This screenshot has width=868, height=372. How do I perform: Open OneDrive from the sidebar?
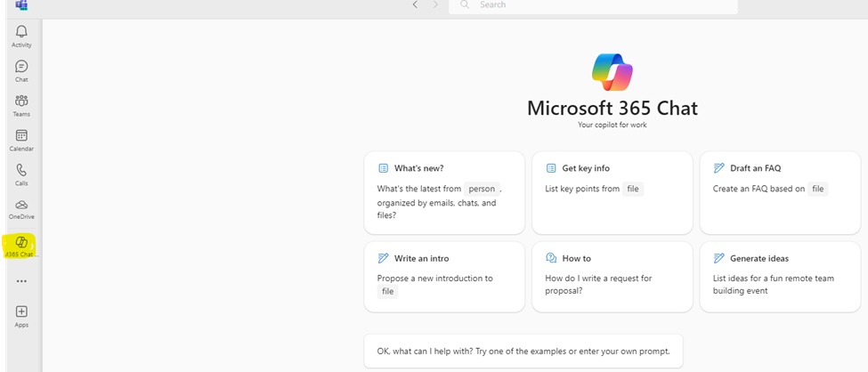coord(21,206)
